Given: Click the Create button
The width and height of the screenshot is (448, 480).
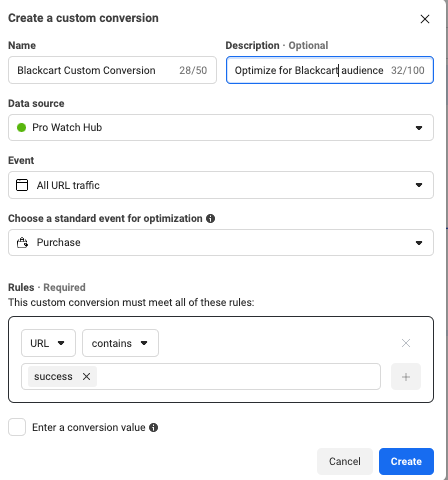Looking at the screenshot, I should tap(406, 461).
